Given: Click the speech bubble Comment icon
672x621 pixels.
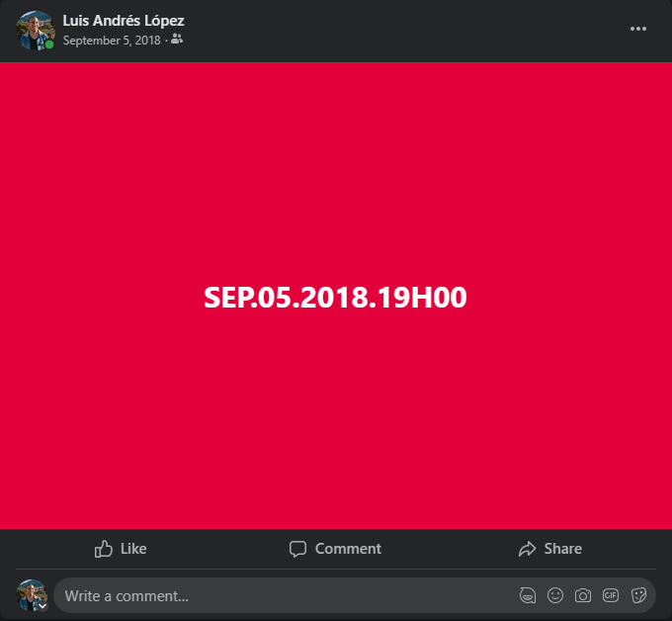Looking at the screenshot, I should [x=297, y=549].
